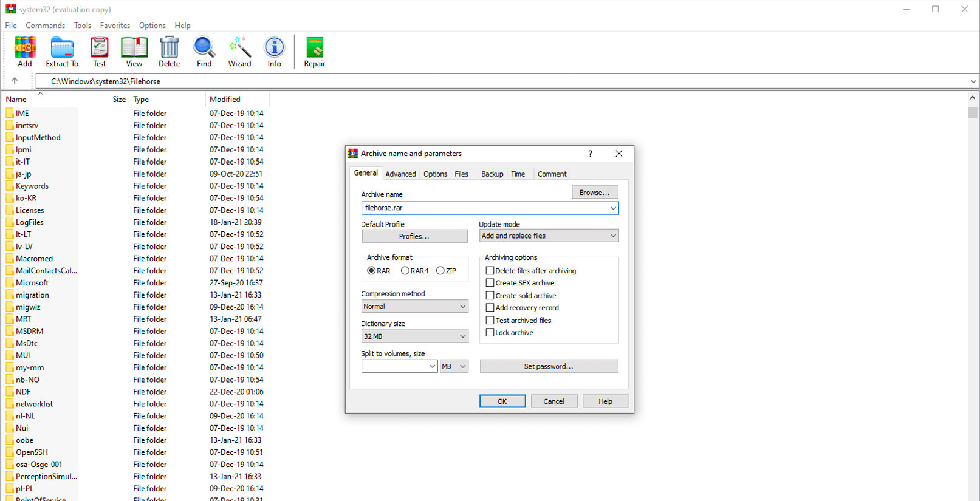Click the Repair toolbar icon
This screenshot has width=980, height=501.
(315, 48)
